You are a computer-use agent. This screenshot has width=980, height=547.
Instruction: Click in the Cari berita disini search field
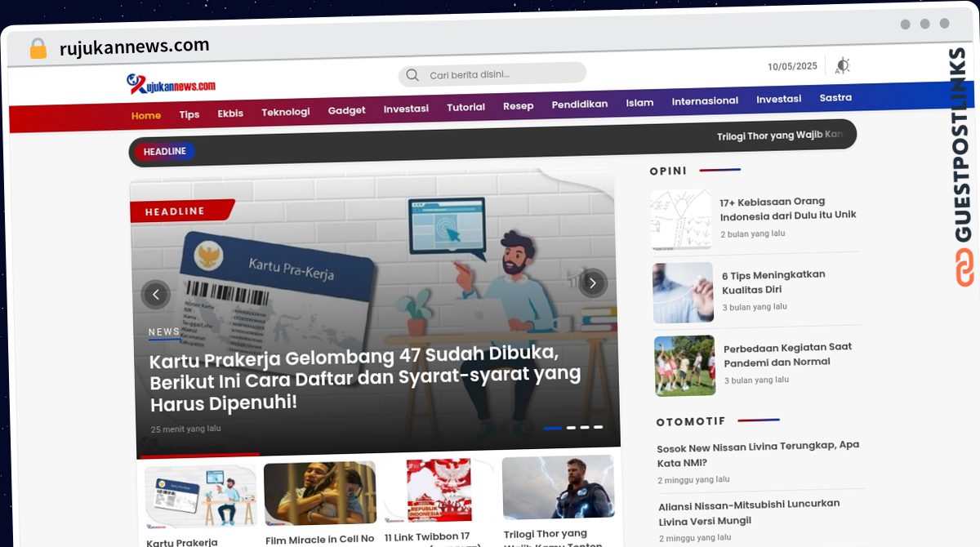coord(502,74)
